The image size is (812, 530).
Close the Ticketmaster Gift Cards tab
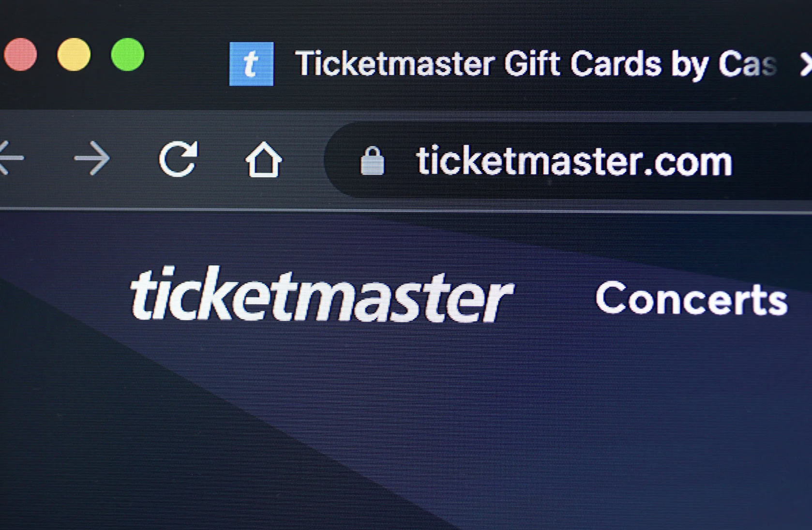coord(805,65)
